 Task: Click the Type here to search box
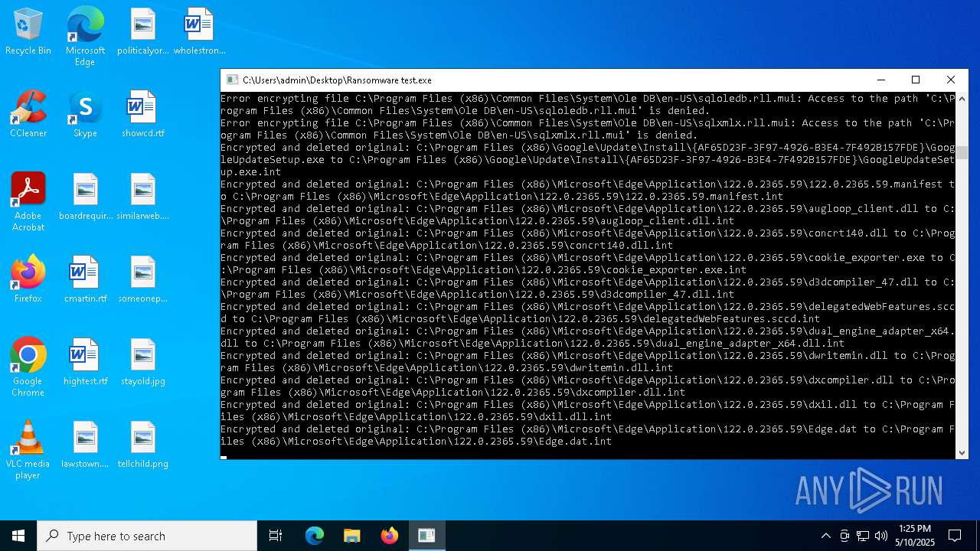click(x=147, y=536)
